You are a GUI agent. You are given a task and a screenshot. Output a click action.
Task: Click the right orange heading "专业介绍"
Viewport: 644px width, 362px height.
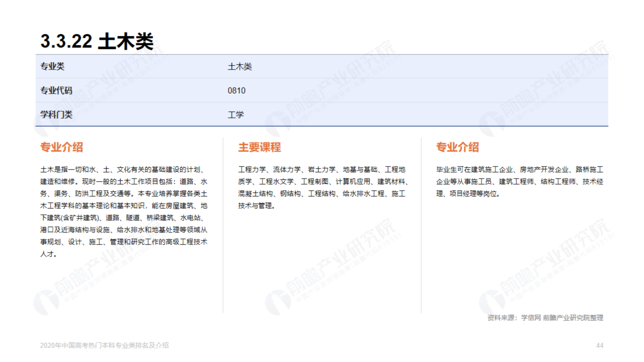pyautogui.click(x=457, y=147)
